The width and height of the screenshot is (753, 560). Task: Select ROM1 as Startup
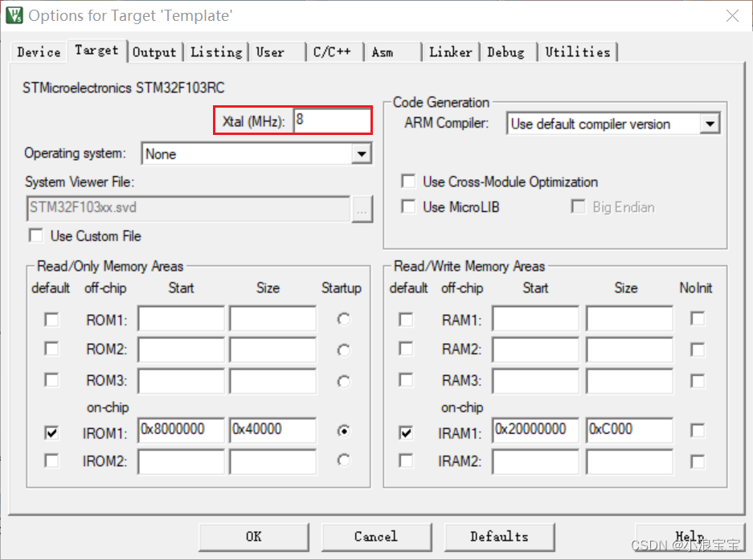[x=343, y=319]
